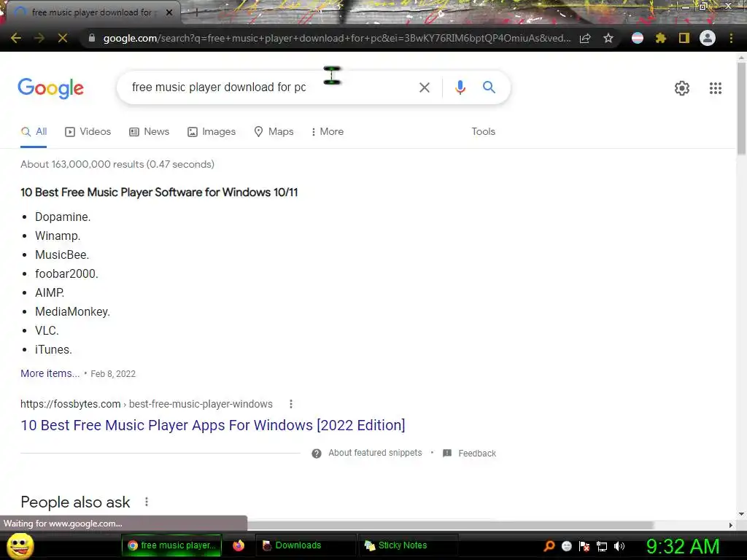The image size is (747, 560).
Task: Click the fossbytes.com URL breadcrumb
Action: (147, 404)
